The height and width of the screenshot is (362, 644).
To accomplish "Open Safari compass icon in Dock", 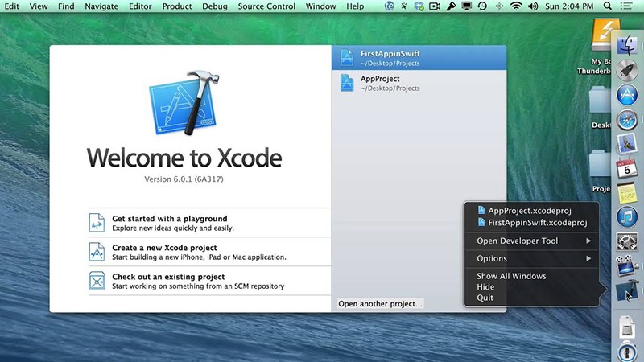I will pyautogui.click(x=627, y=120).
